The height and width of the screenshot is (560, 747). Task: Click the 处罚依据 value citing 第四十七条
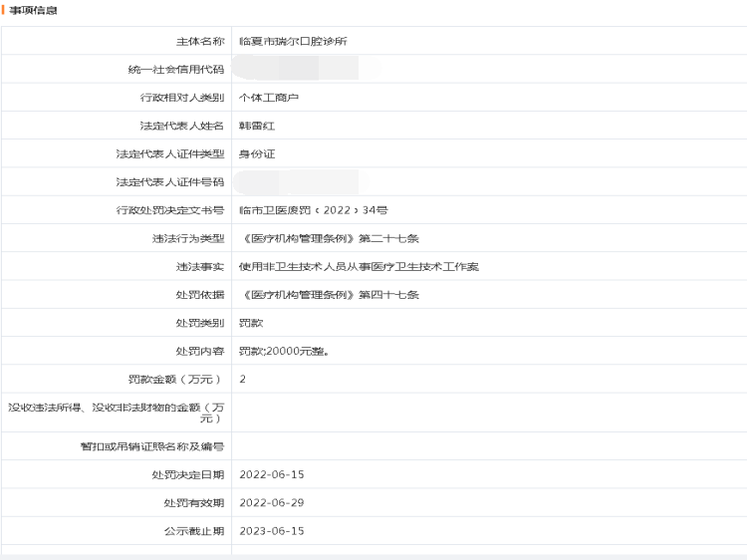[331, 295]
